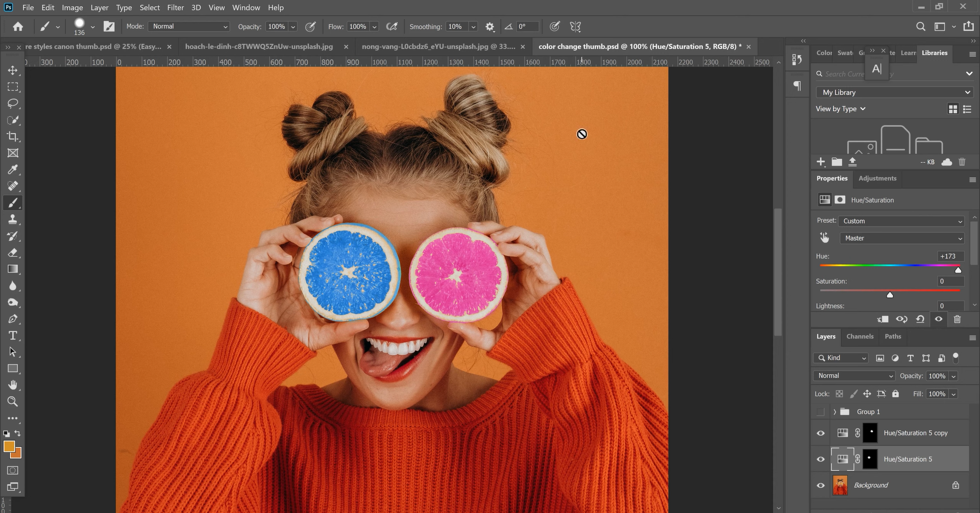Toggle layer mask view in Properties panel
This screenshot has height=513, width=980.
(x=840, y=199)
